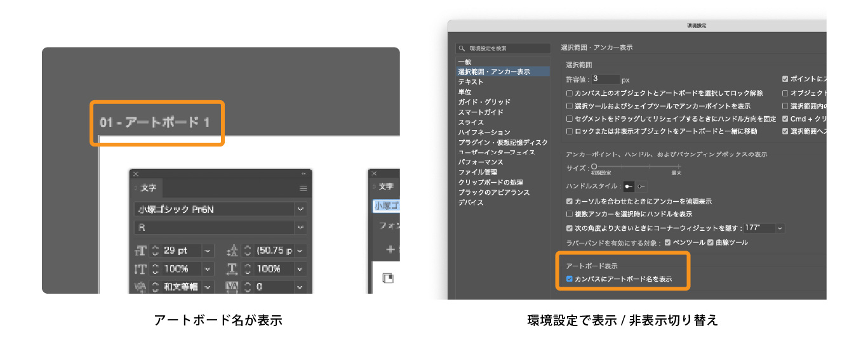Open the 文字 panel hamburger menu

point(303,188)
